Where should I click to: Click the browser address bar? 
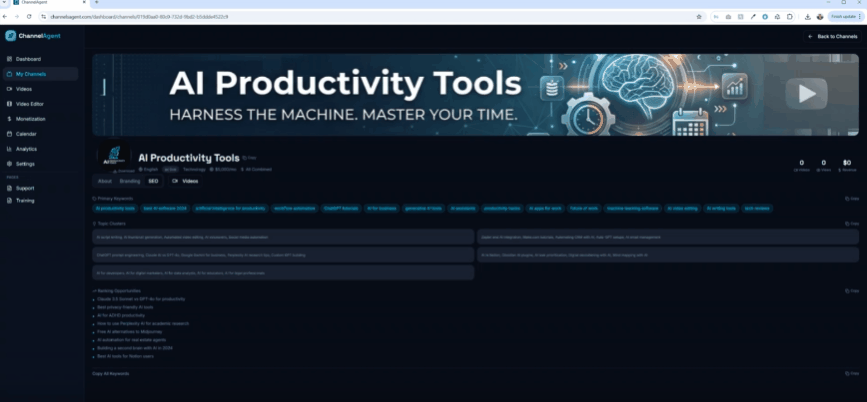pos(365,17)
